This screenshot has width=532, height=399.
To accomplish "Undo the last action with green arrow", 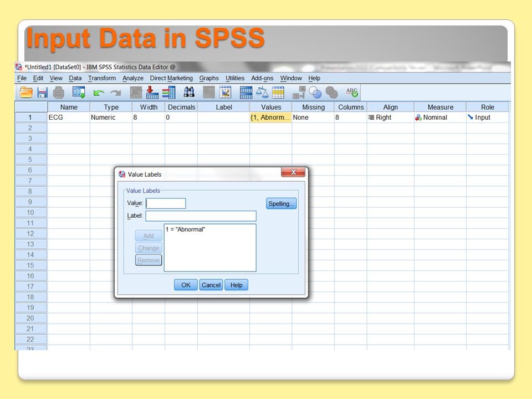I will point(99,93).
